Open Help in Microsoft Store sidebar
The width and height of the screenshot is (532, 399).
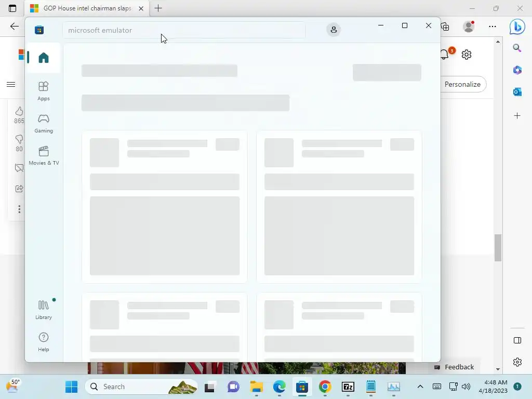pyautogui.click(x=44, y=342)
